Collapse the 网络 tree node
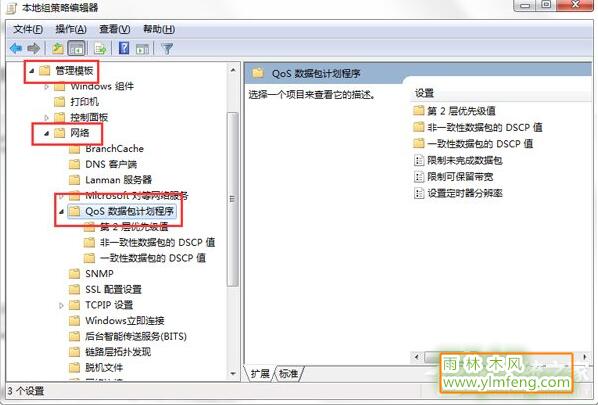Viewport: 598px width, 405px height. point(47,133)
